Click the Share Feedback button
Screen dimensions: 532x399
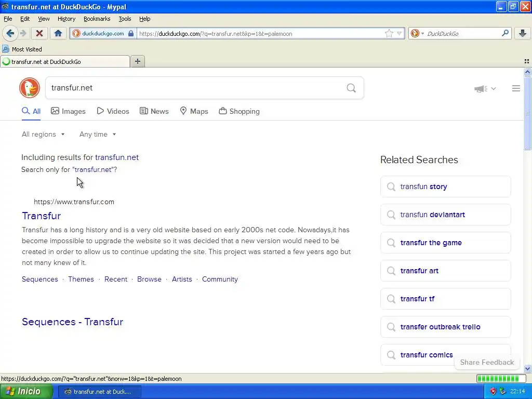click(x=487, y=362)
